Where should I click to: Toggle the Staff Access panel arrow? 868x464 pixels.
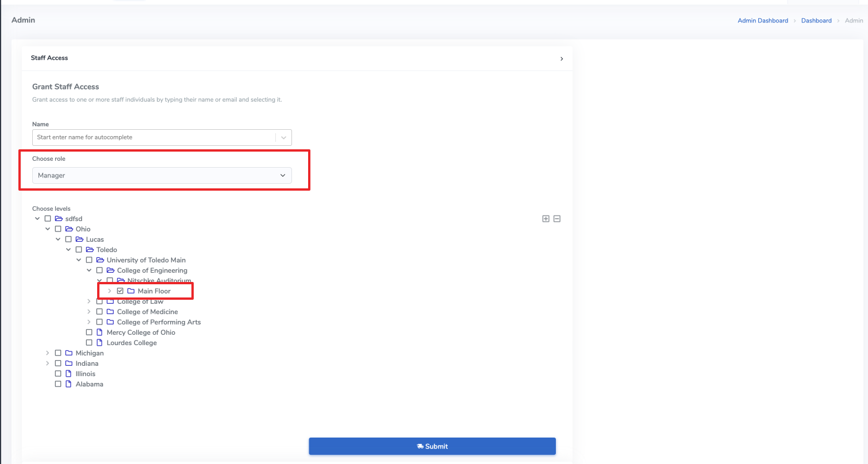(562, 59)
